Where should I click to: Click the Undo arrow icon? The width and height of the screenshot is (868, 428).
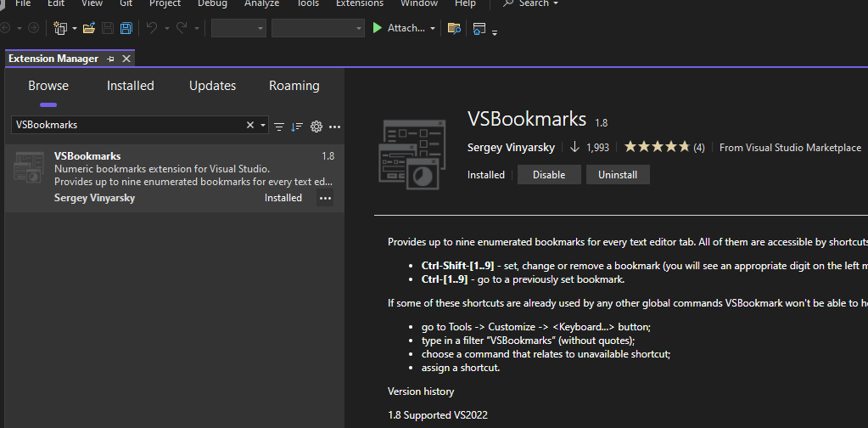click(152, 28)
